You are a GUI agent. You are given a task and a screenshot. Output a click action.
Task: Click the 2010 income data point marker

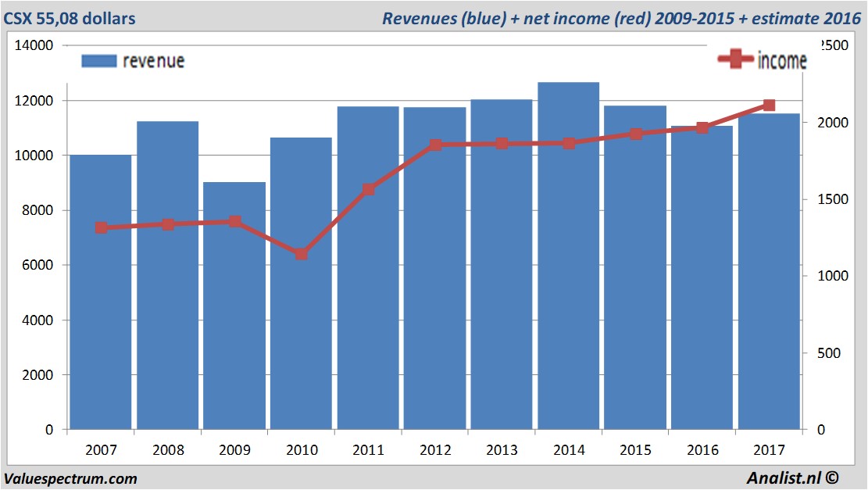(x=302, y=254)
